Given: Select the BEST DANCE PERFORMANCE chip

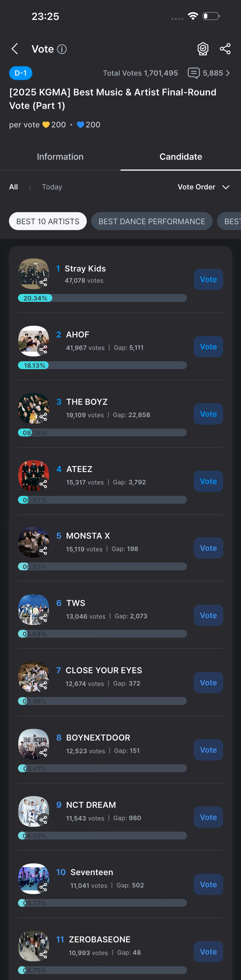Looking at the screenshot, I should (x=151, y=221).
